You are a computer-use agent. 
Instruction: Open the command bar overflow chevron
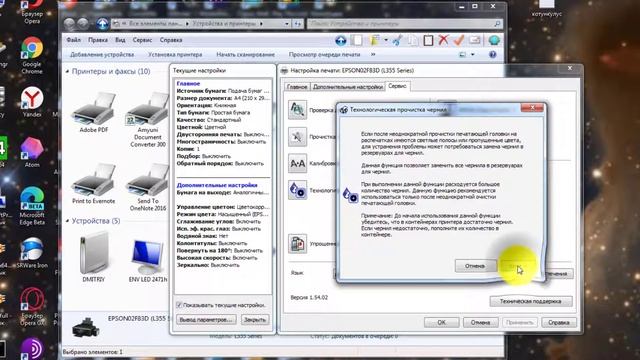pyautogui.click(x=373, y=54)
